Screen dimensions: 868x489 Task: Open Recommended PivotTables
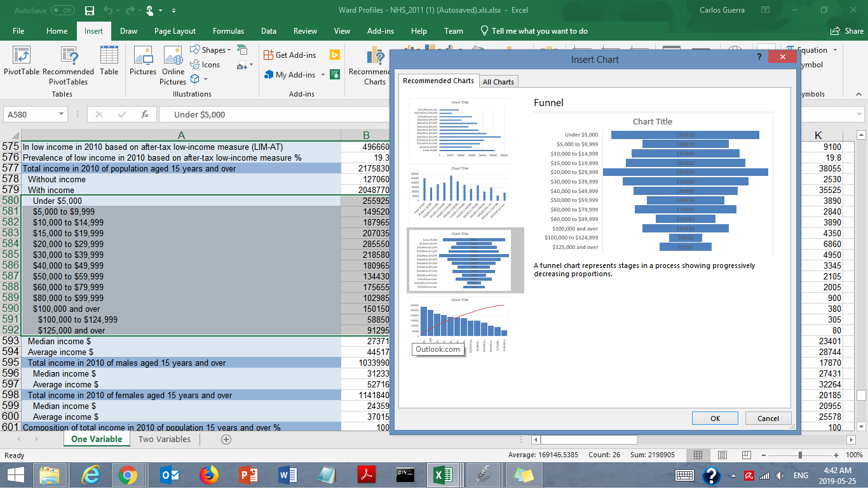click(69, 64)
